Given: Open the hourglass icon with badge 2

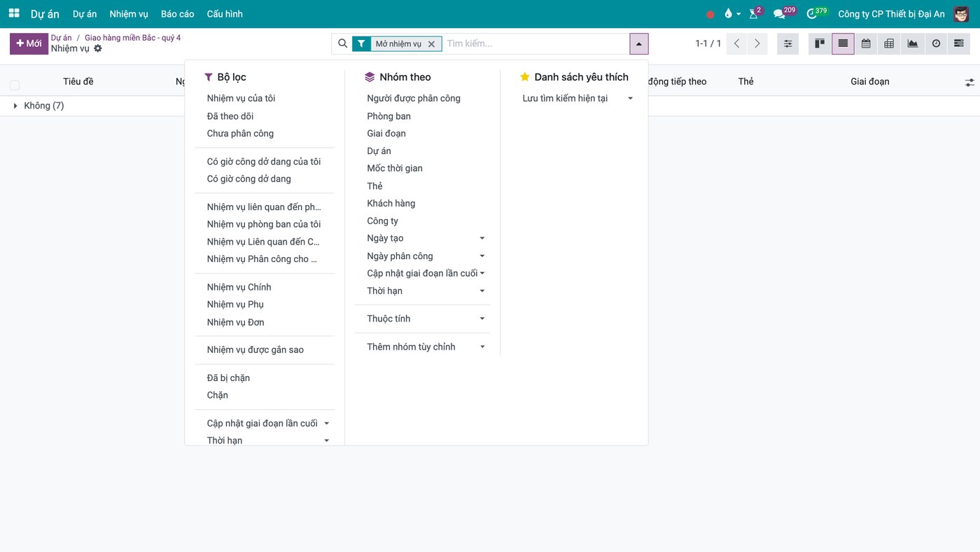Looking at the screenshot, I should pos(755,13).
